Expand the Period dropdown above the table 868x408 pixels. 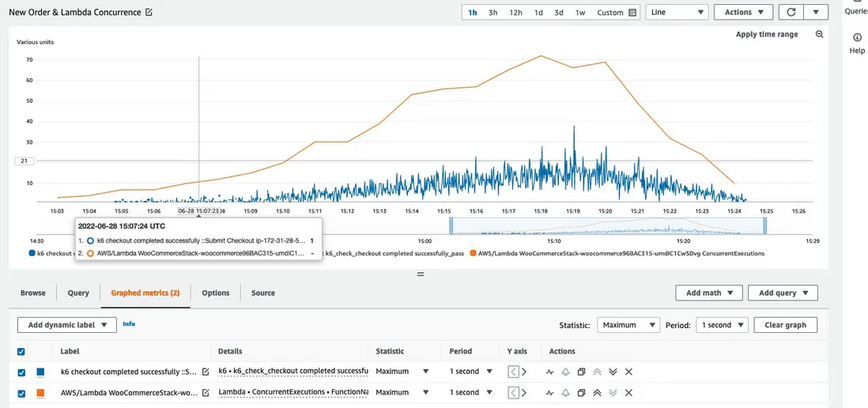722,325
